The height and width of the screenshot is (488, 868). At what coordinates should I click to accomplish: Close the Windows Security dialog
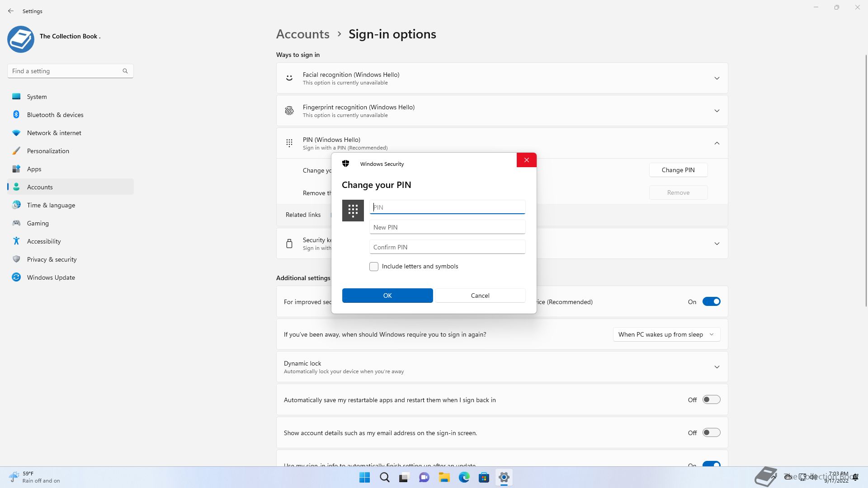[527, 160]
